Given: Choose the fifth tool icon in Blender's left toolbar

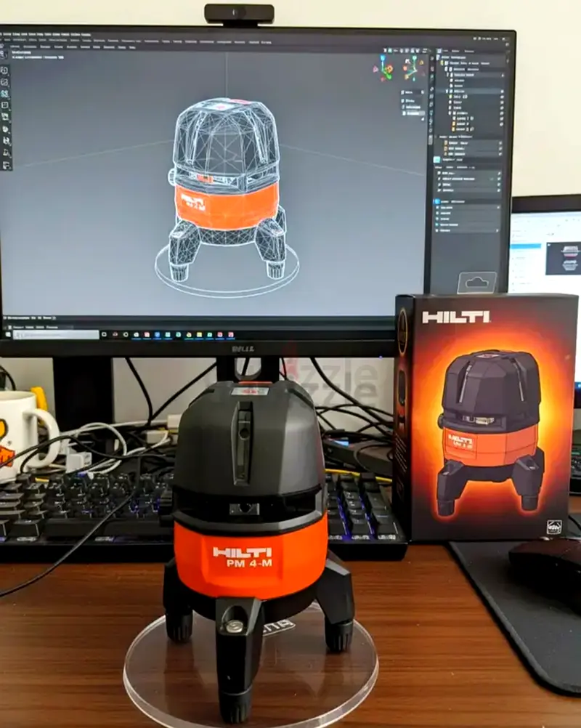Looking at the screenshot, I should coord(4,117).
